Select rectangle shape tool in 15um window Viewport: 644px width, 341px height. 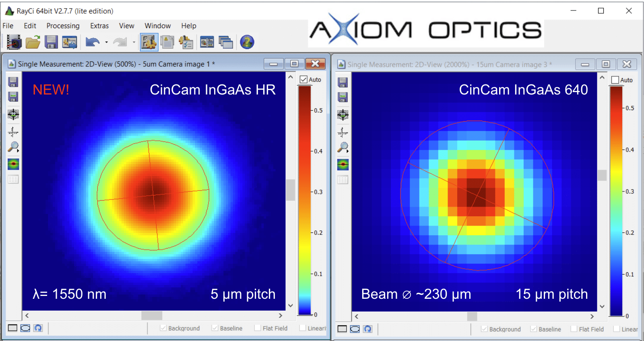[x=342, y=329]
